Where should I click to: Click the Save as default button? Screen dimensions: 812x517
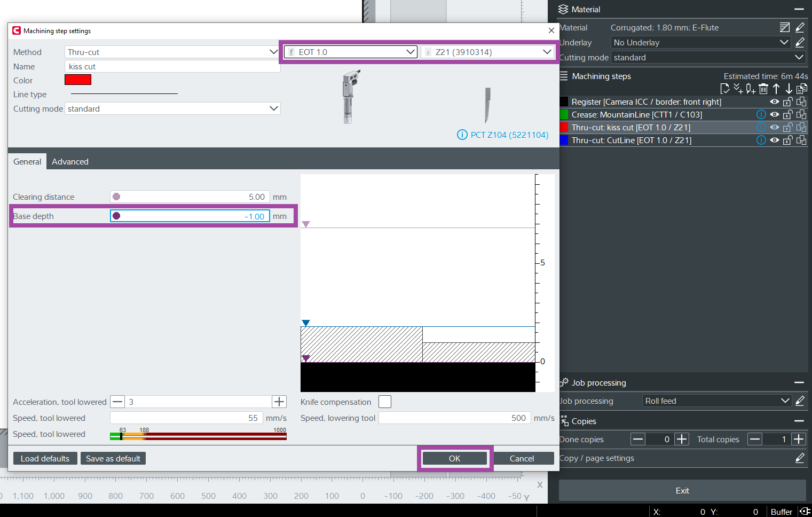click(113, 458)
